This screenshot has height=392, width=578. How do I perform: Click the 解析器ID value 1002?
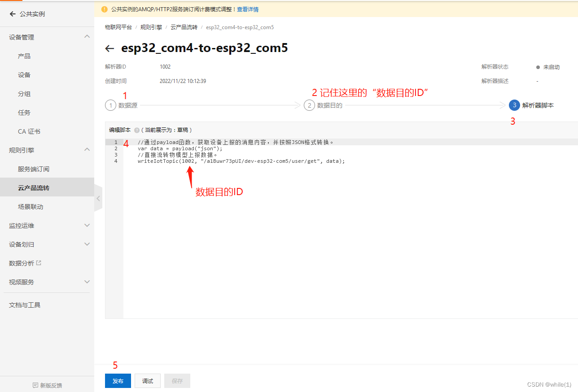point(165,67)
